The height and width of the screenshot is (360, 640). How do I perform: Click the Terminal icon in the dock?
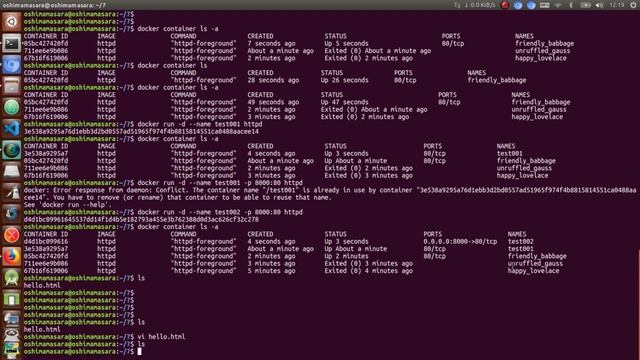pyautogui.click(x=11, y=43)
